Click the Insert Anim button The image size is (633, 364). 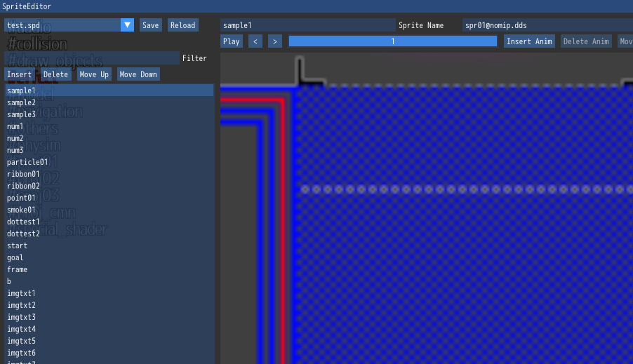[529, 41]
